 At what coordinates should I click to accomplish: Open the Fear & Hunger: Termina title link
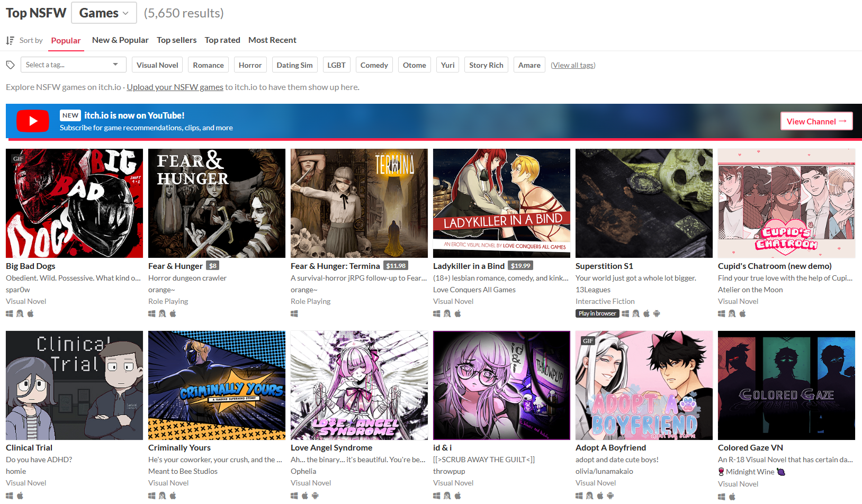click(x=335, y=266)
